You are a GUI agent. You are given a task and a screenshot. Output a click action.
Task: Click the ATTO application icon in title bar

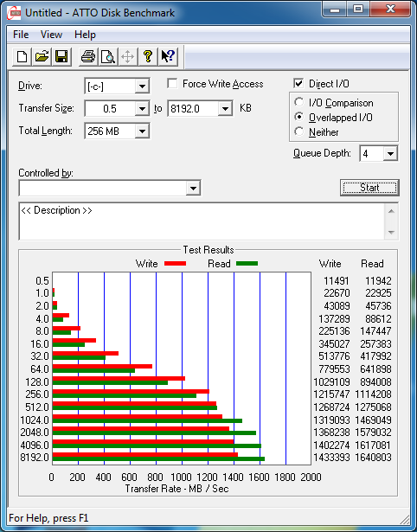coord(15,13)
